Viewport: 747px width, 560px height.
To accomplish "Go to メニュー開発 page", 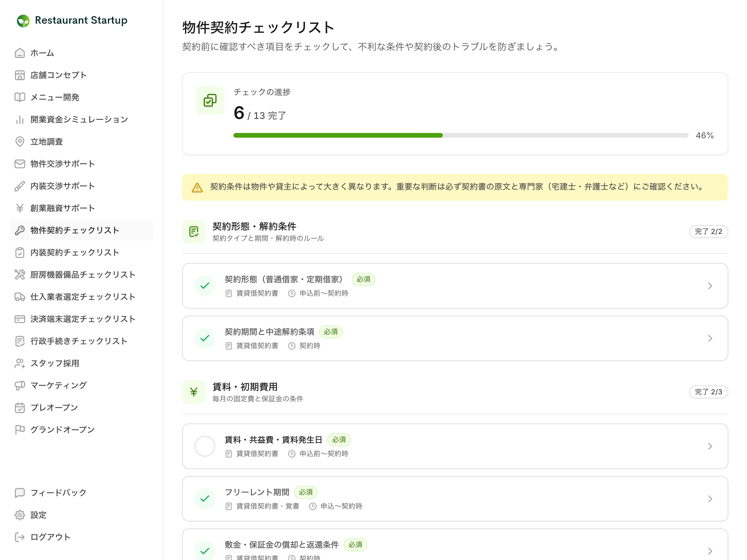I will point(81,97).
